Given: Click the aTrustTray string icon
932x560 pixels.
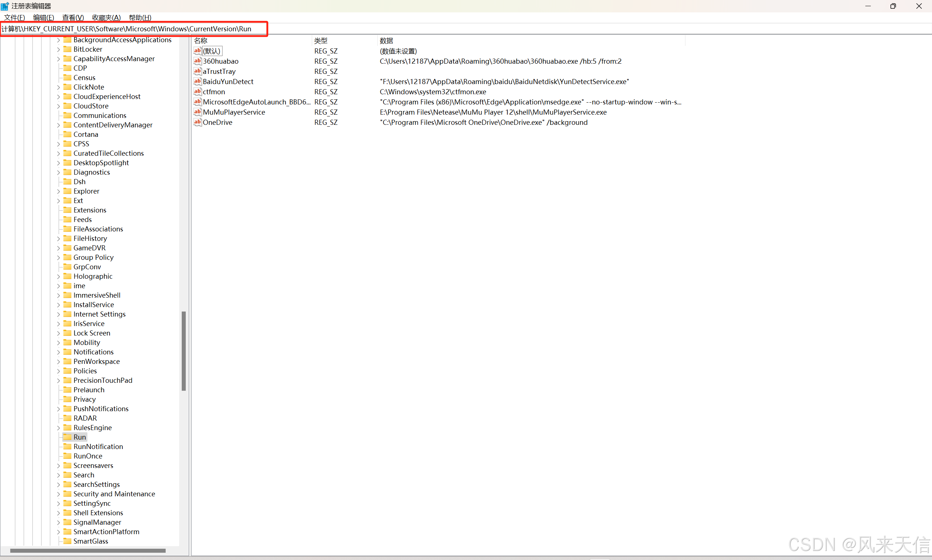Looking at the screenshot, I should (197, 71).
